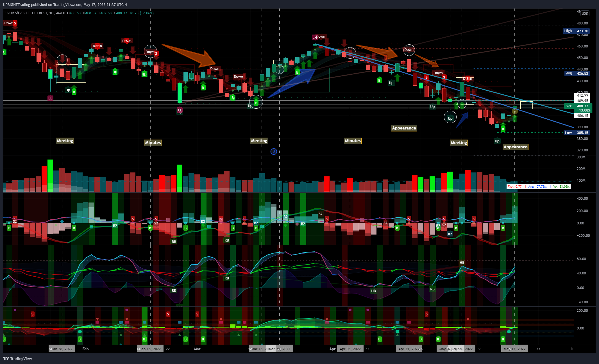Viewport: 599px width, 364px height.
Task: Select the Minutes note beside Apr 06 line
Action: tap(353, 141)
